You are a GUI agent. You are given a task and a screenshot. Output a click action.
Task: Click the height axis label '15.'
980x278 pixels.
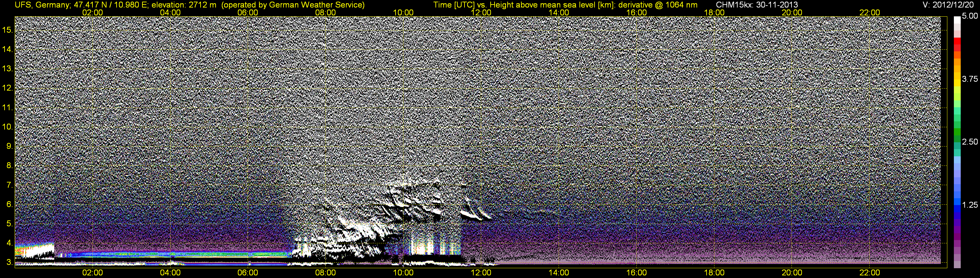[x=8, y=30]
